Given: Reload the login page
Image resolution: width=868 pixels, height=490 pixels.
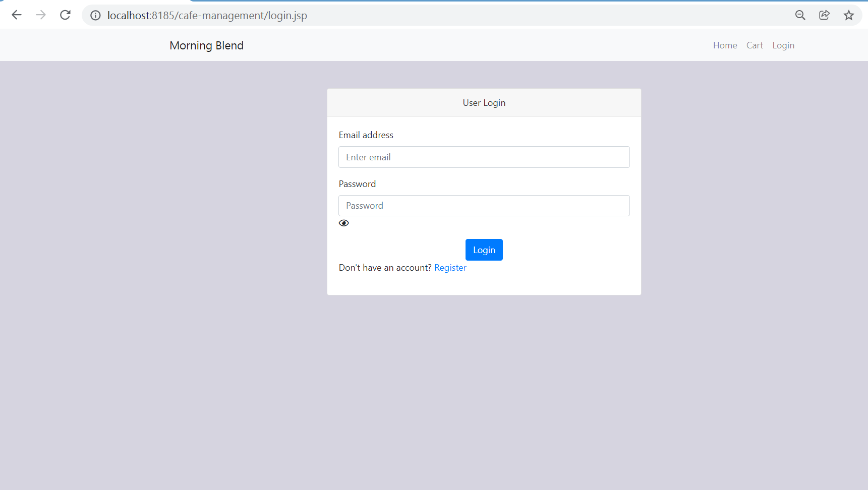Looking at the screenshot, I should tap(65, 15).
